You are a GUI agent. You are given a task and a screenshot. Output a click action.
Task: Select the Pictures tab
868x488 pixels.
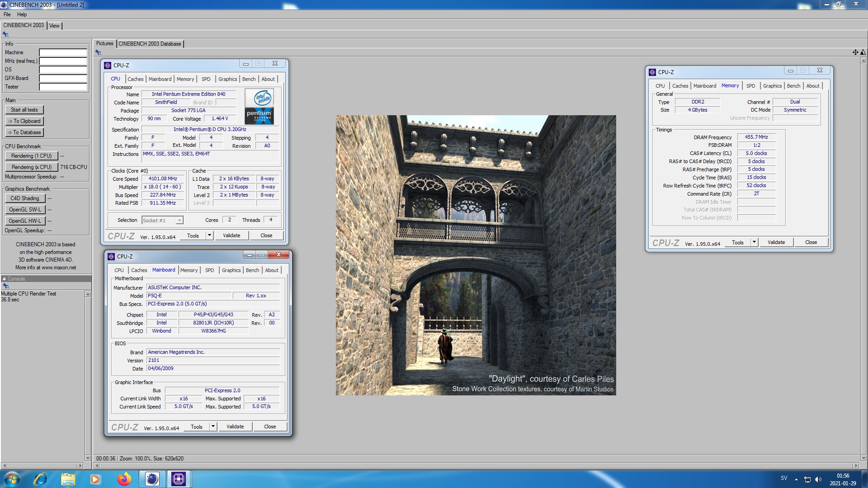click(104, 43)
